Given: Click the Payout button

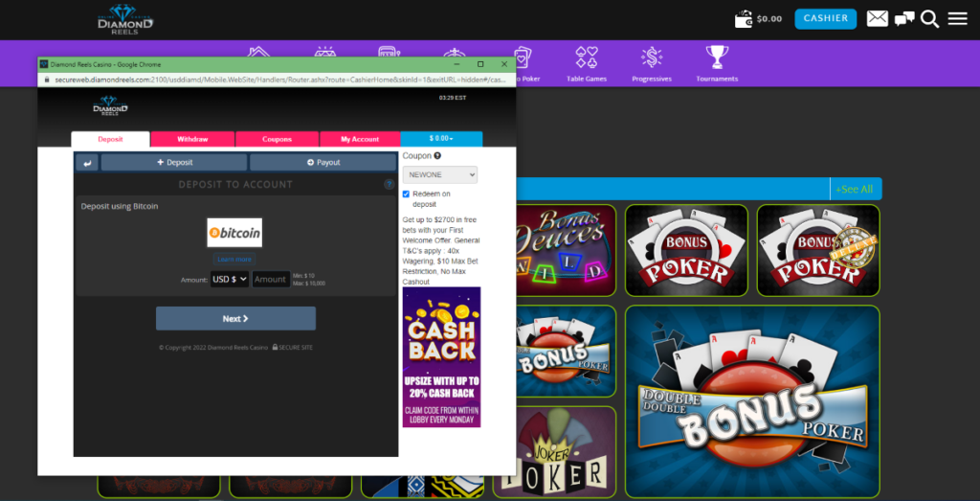Looking at the screenshot, I should pyautogui.click(x=323, y=163).
